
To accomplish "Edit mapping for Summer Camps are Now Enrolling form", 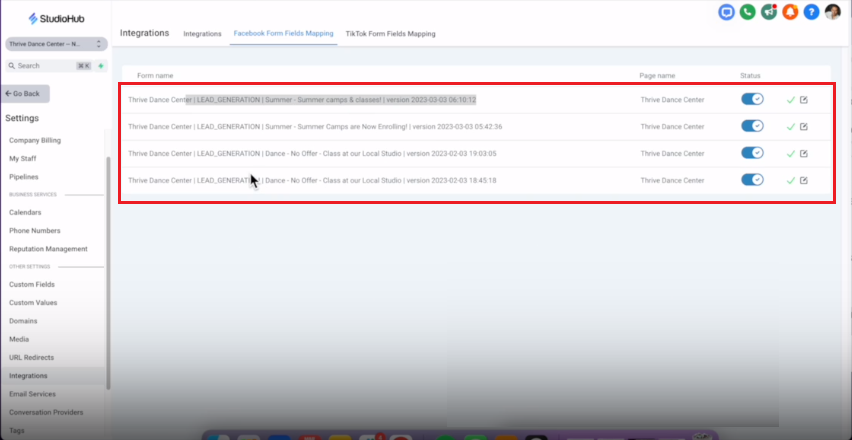I will pos(804,127).
